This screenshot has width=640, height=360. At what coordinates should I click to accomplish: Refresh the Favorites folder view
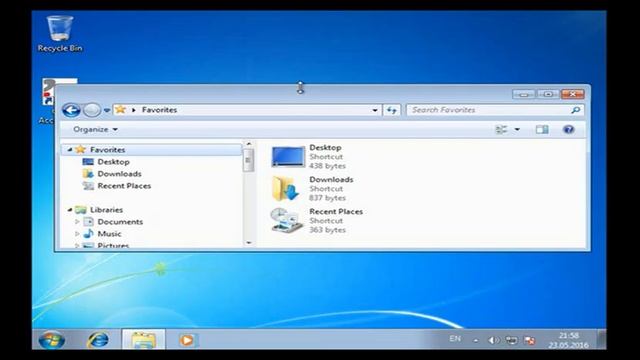pos(392,110)
